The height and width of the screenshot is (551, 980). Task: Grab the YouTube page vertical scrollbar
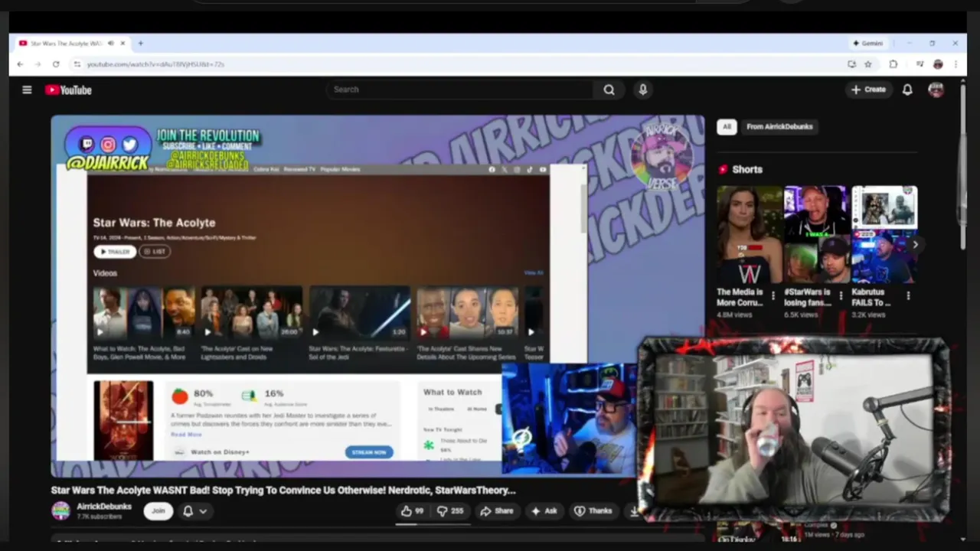pyautogui.click(x=962, y=168)
